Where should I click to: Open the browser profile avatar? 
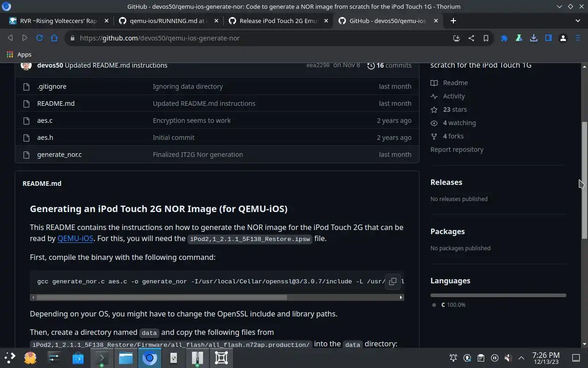coord(563,38)
